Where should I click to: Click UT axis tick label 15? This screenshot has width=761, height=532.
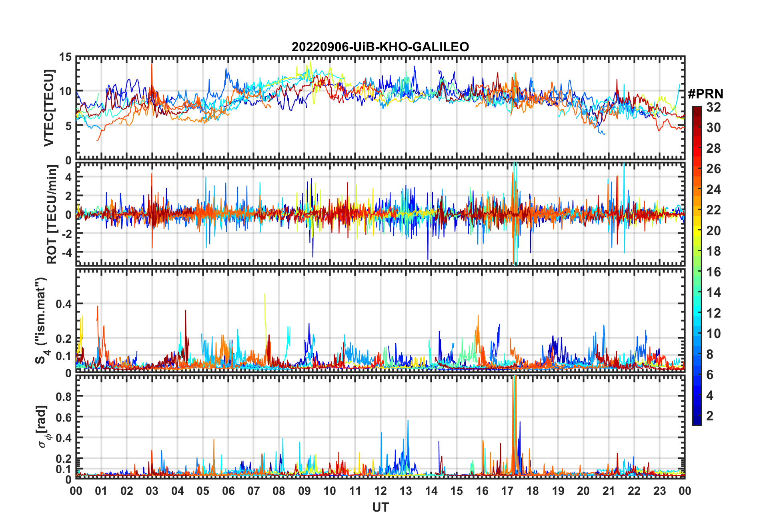point(457,491)
